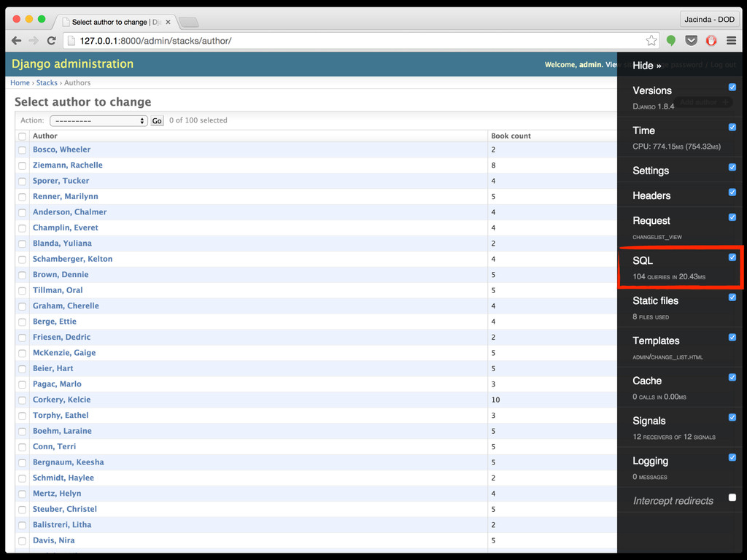Open author Brown, Dennie

pyautogui.click(x=61, y=275)
